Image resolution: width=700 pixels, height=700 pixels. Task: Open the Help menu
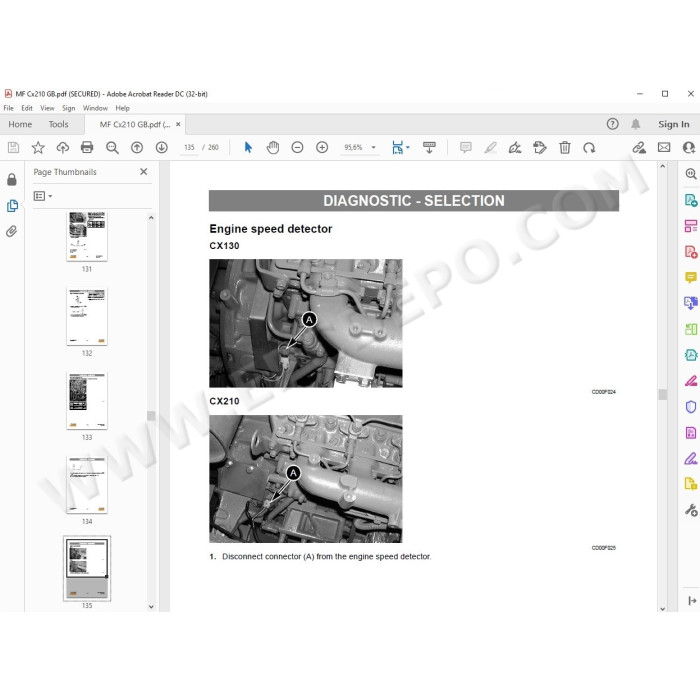pyautogui.click(x=122, y=108)
